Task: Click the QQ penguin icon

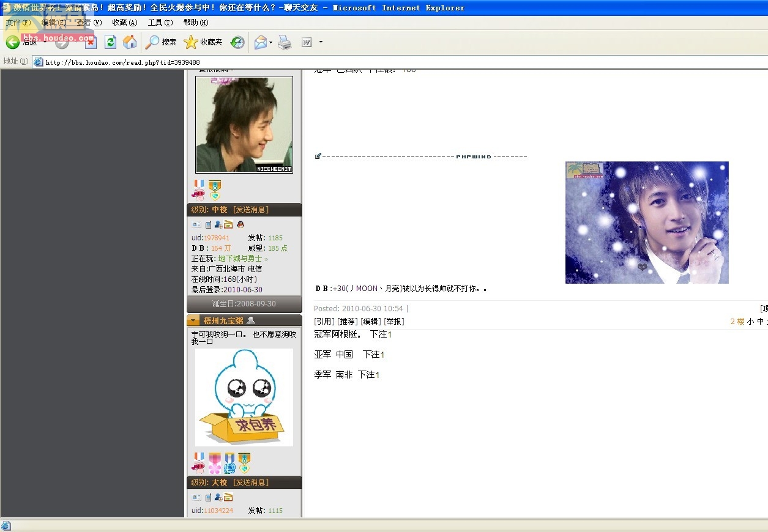Action: (240, 224)
